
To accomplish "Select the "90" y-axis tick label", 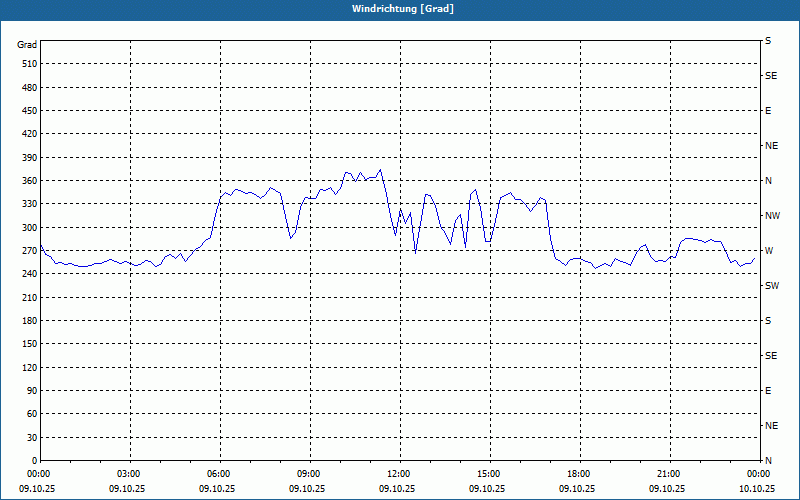I will pos(32,391).
